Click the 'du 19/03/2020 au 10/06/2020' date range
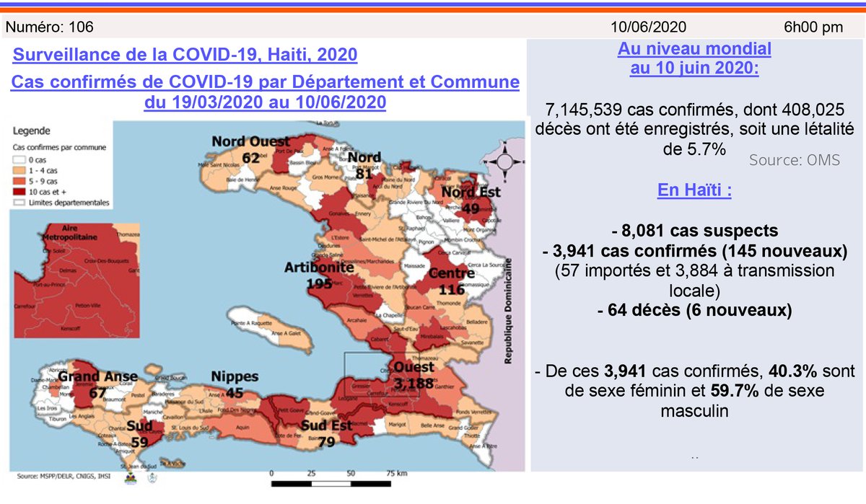The height and width of the screenshot is (504, 866). click(265, 102)
